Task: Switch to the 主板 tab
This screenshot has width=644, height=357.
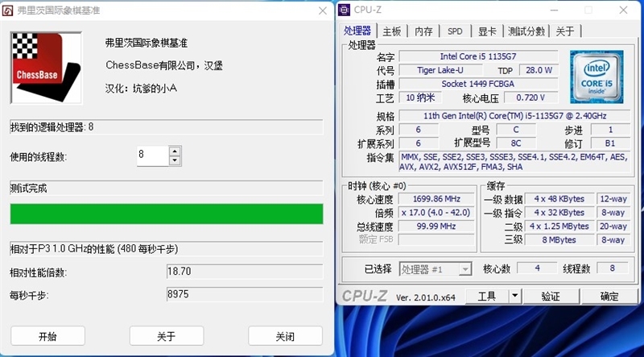Action: (x=392, y=31)
